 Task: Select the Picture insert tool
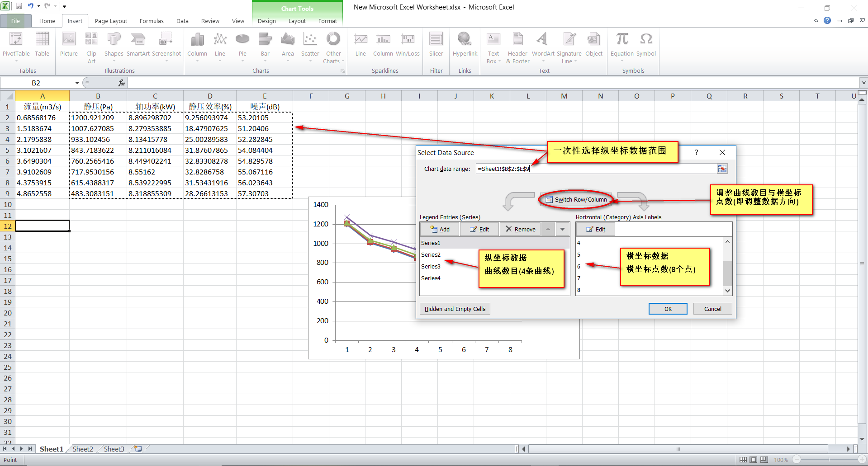(x=68, y=45)
